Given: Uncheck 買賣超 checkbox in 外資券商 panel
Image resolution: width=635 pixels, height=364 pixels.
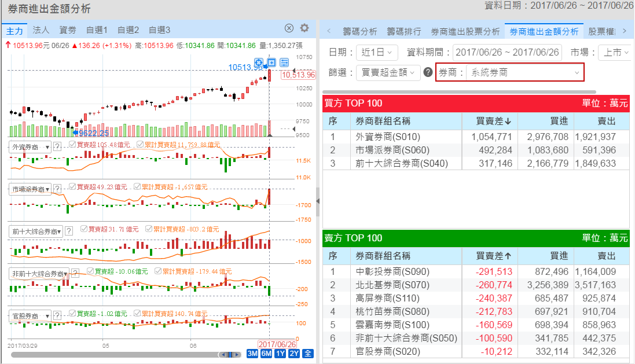Looking at the screenshot, I should point(72,145).
